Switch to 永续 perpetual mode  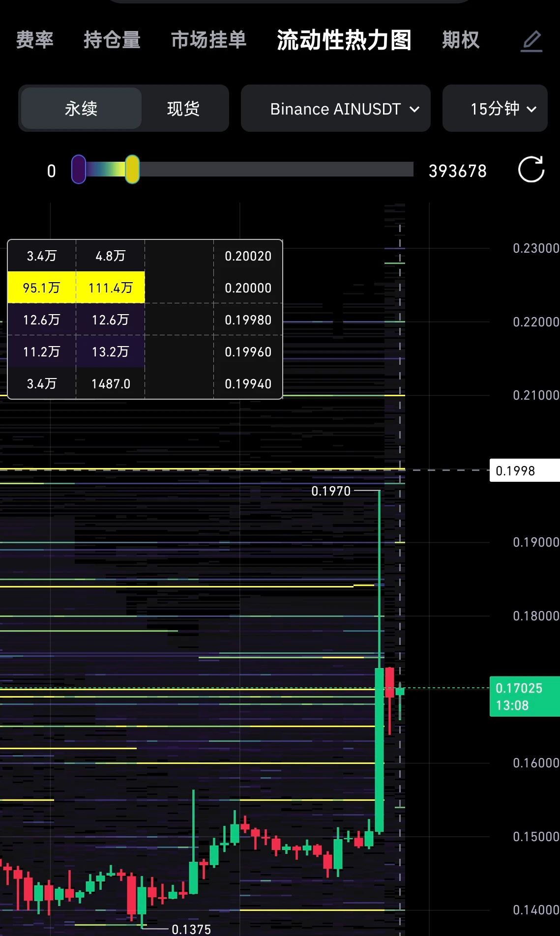tap(81, 108)
